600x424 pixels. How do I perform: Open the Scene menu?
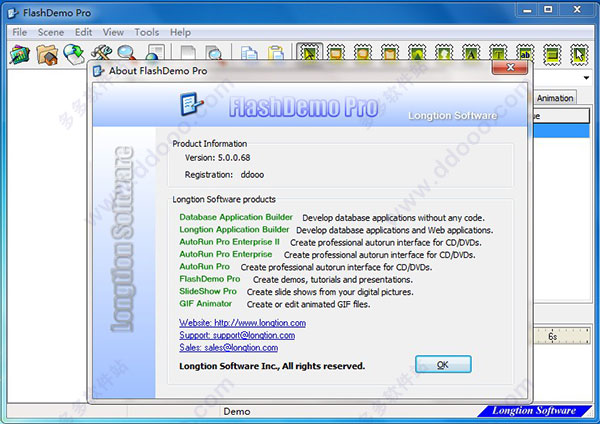[51, 32]
